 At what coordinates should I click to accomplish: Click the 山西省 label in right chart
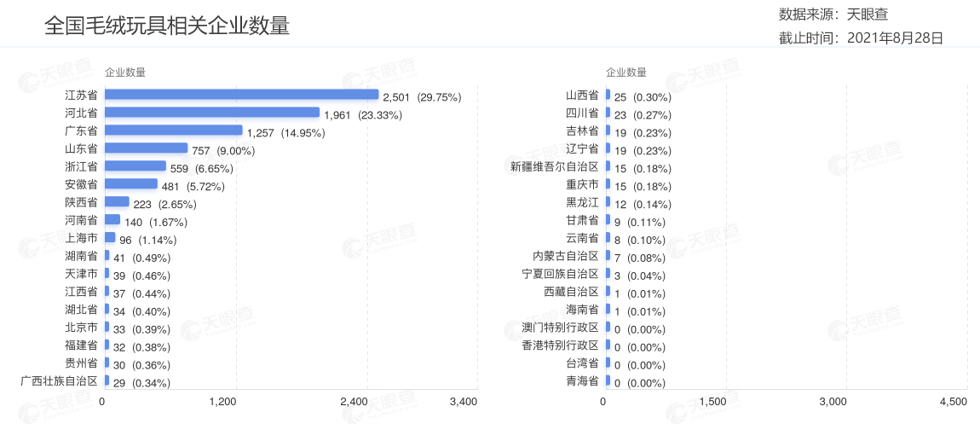[582, 95]
